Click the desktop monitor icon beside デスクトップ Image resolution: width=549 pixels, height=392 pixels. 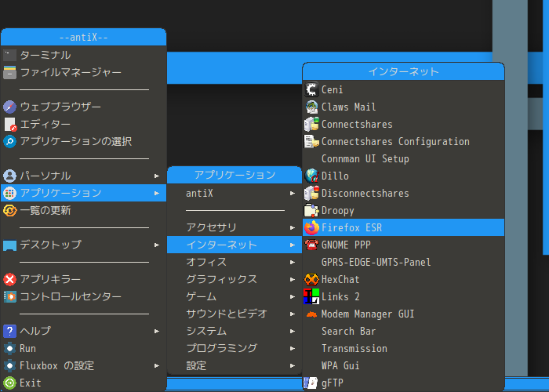pyautogui.click(x=9, y=245)
